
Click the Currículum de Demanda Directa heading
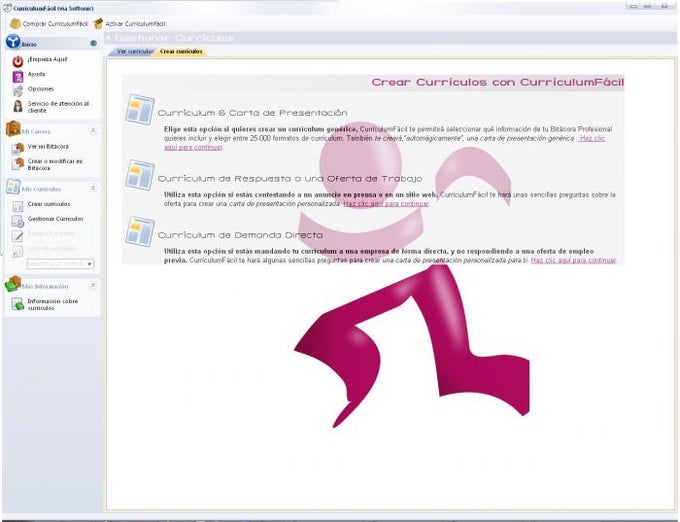tap(240, 235)
